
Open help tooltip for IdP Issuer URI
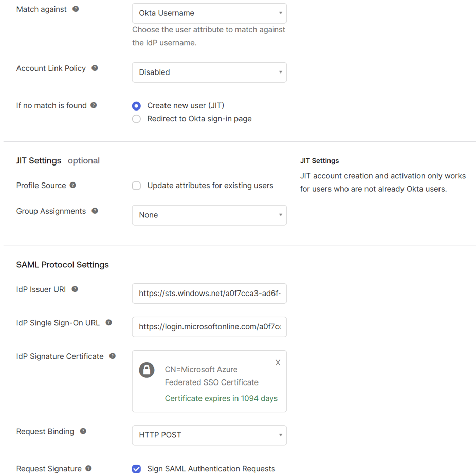(75, 289)
